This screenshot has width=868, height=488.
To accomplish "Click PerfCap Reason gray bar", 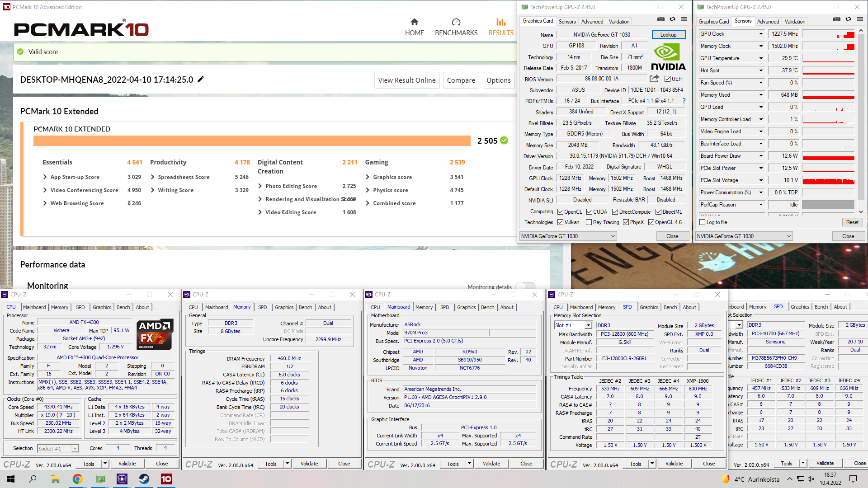I will click(828, 205).
